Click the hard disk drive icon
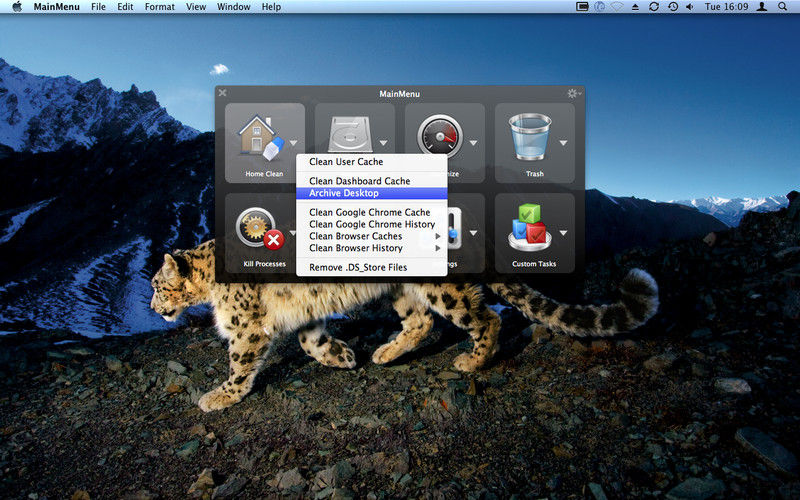 (x=350, y=134)
